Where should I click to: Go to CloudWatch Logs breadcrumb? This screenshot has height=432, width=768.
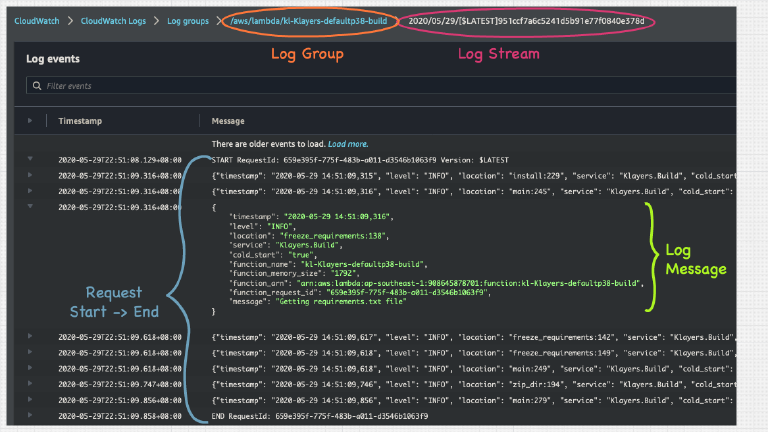coord(119,20)
